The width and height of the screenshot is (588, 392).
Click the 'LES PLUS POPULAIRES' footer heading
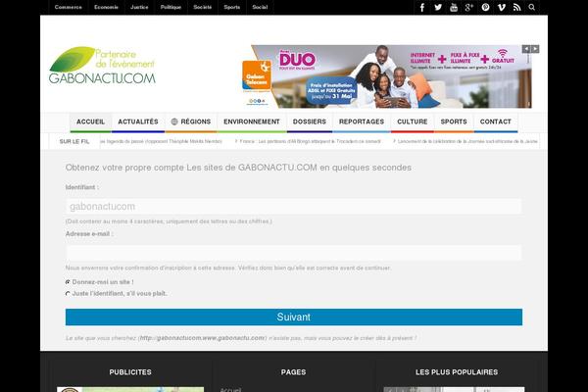457,372
